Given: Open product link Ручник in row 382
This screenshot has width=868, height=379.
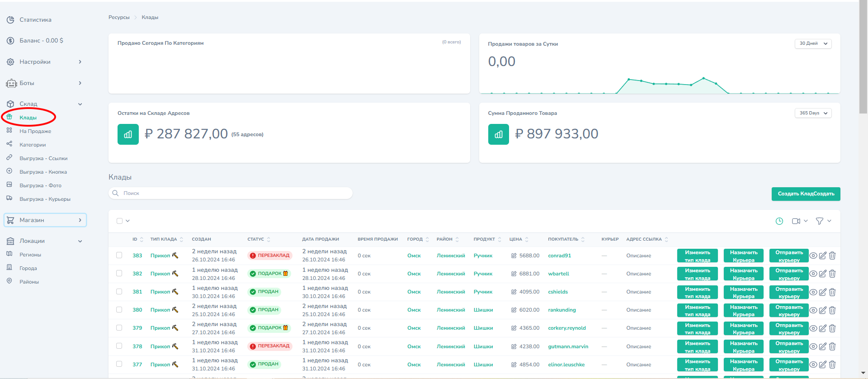Looking at the screenshot, I should pos(483,274).
